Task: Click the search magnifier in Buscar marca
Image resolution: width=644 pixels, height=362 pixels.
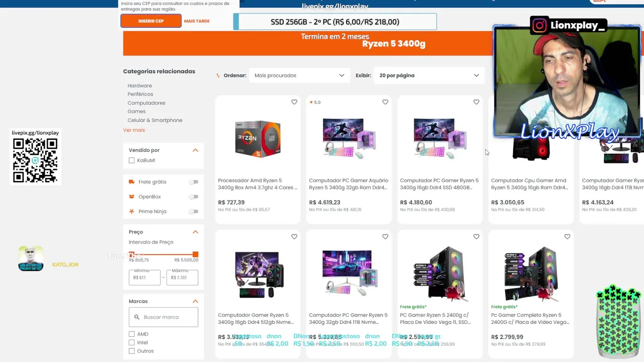Action: (x=136, y=317)
